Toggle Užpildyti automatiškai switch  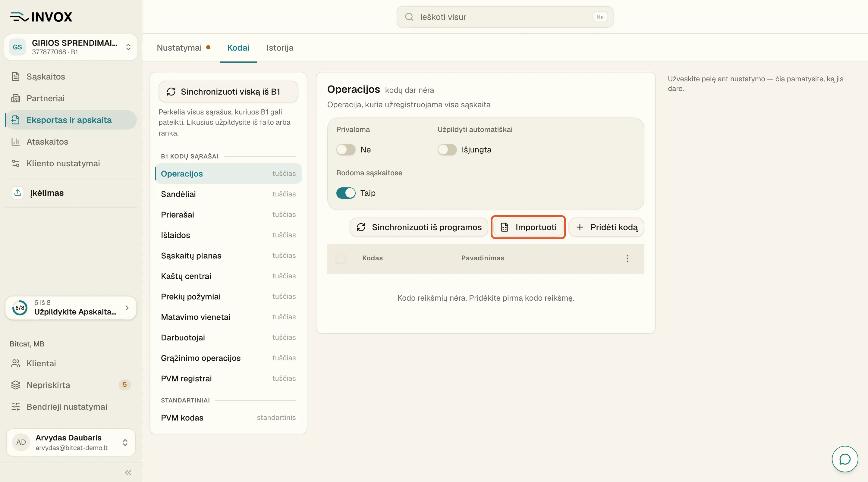tap(447, 149)
